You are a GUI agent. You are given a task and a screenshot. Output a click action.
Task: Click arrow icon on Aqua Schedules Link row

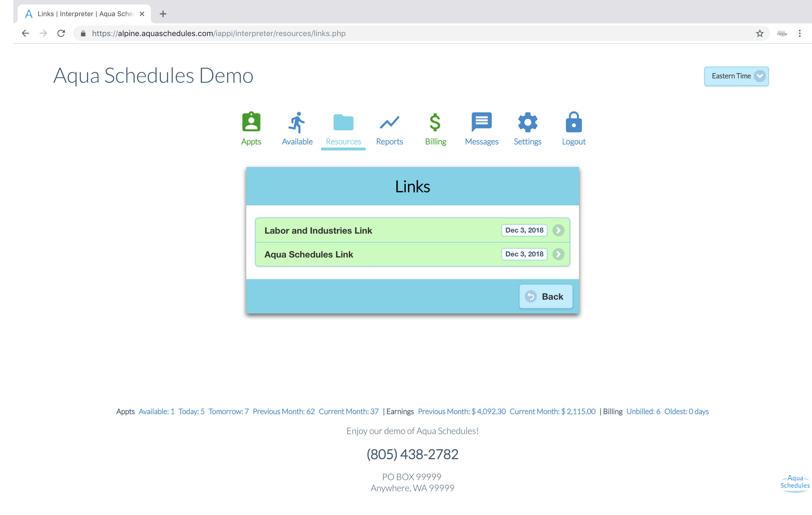(559, 254)
